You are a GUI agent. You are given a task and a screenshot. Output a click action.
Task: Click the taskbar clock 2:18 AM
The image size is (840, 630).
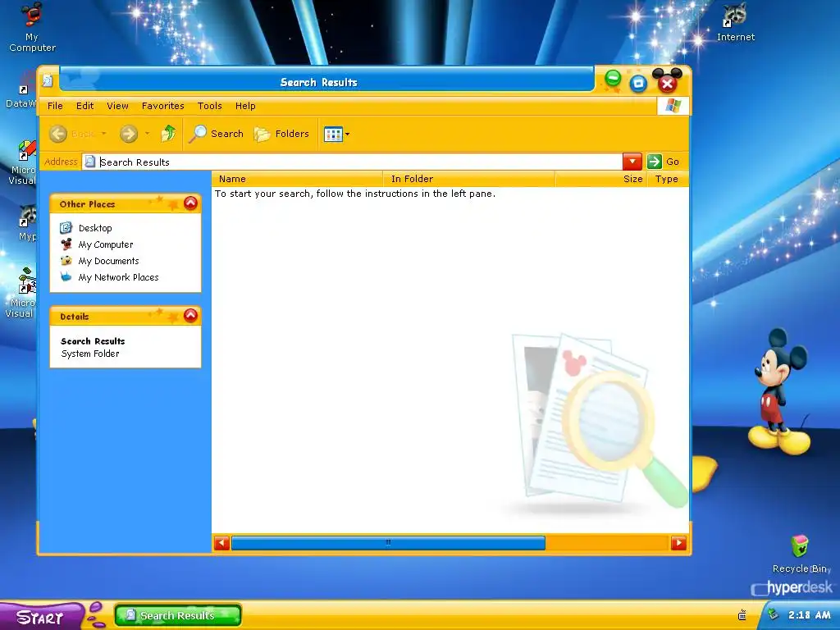tap(809, 615)
